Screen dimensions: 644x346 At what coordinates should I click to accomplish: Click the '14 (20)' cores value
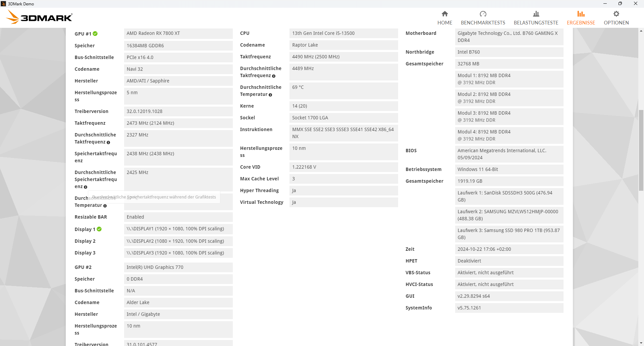[343, 106]
